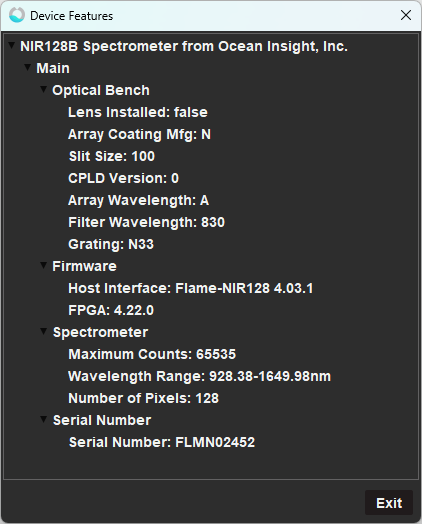Select the Filter Wavelength: 830 row
The width and height of the screenshot is (422, 524).
pyautogui.click(x=146, y=222)
